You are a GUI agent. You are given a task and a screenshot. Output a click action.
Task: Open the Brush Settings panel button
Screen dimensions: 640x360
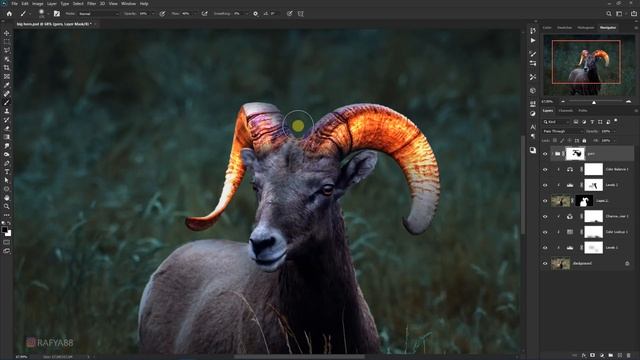click(57, 13)
